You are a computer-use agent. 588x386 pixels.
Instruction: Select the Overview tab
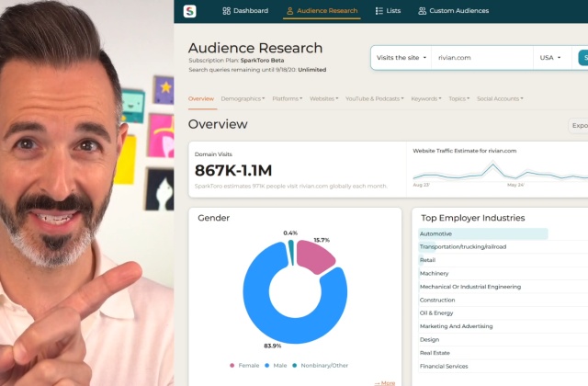pyautogui.click(x=201, y=98)
